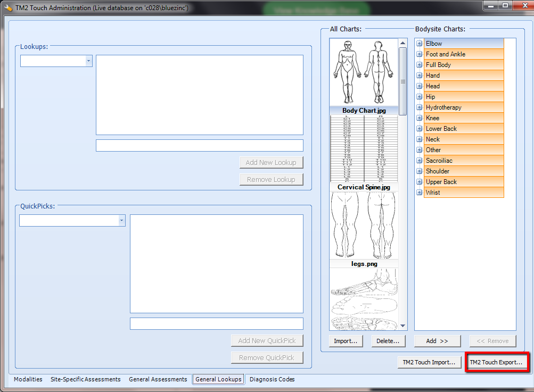Expand the Wrist bodysite node
Image resolution: width=534 pixels, height=392 pixels.
tap(419, 193)
